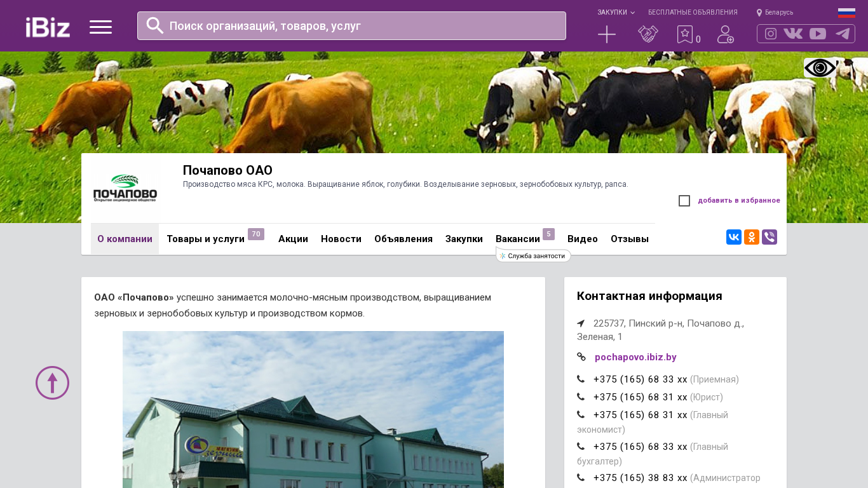Click the scroll-to-top arrow button

tap(52, 383)
